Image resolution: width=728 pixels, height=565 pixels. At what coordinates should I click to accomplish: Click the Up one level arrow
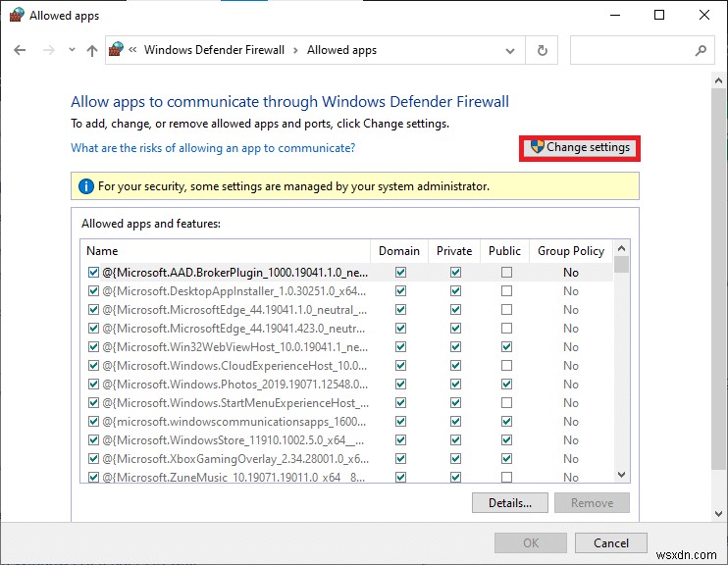[x=91, y=50]
